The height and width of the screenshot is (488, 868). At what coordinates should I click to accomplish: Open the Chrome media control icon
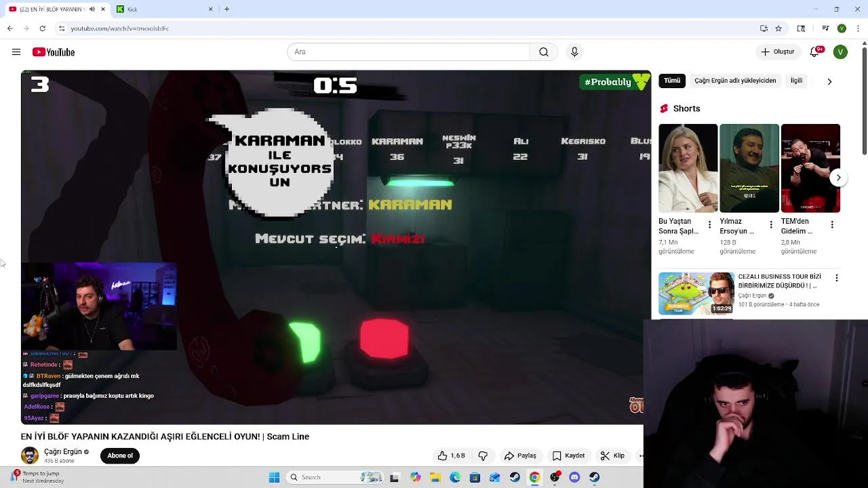click(825, 28)
